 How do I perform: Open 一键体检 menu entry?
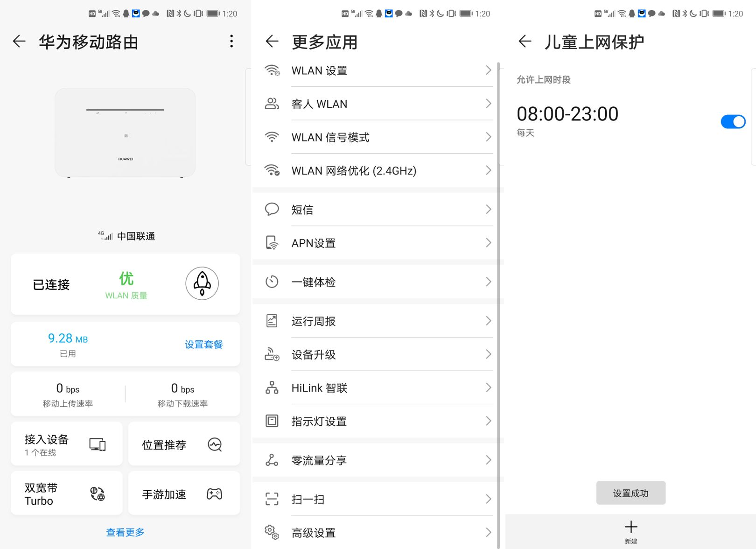(378, 282)
